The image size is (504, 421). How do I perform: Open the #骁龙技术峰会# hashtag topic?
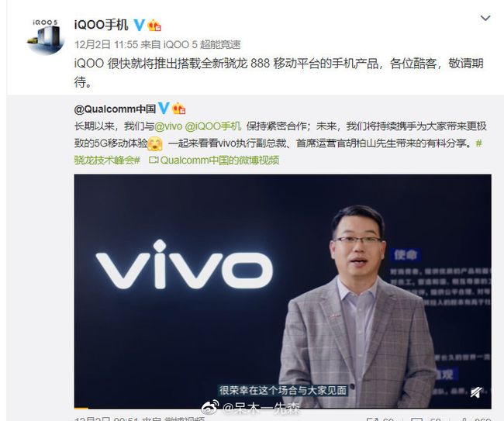[107, 160]
